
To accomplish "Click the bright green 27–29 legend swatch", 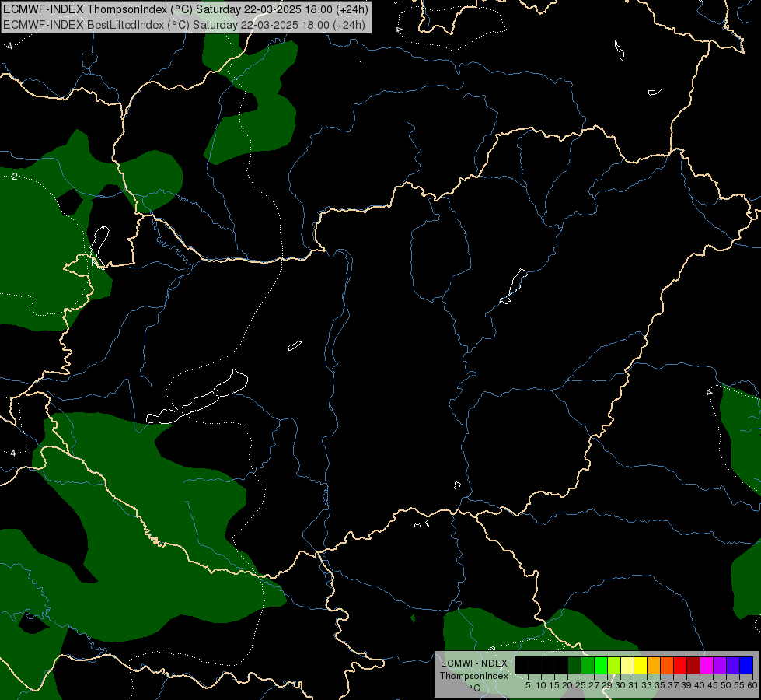I will point(601,665).
